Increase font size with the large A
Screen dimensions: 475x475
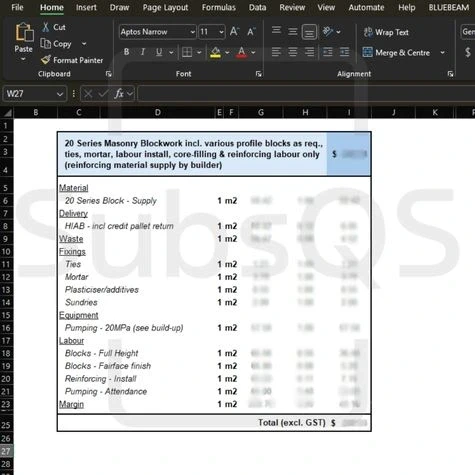pos(234,32)
